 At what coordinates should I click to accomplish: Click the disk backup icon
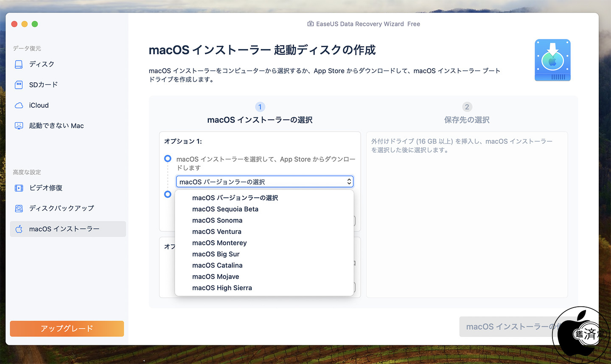[x=19, y=208]
